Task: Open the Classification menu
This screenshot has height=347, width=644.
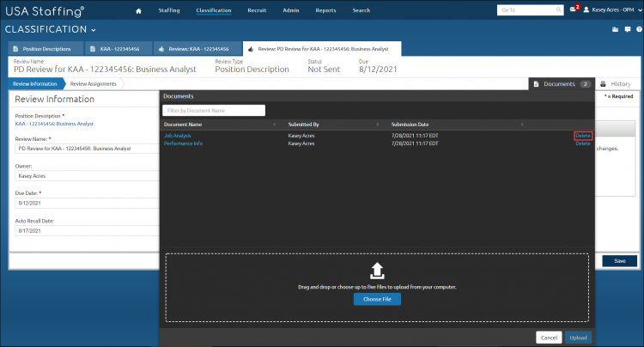Action: pyautogui.click(x=214, y=10)
